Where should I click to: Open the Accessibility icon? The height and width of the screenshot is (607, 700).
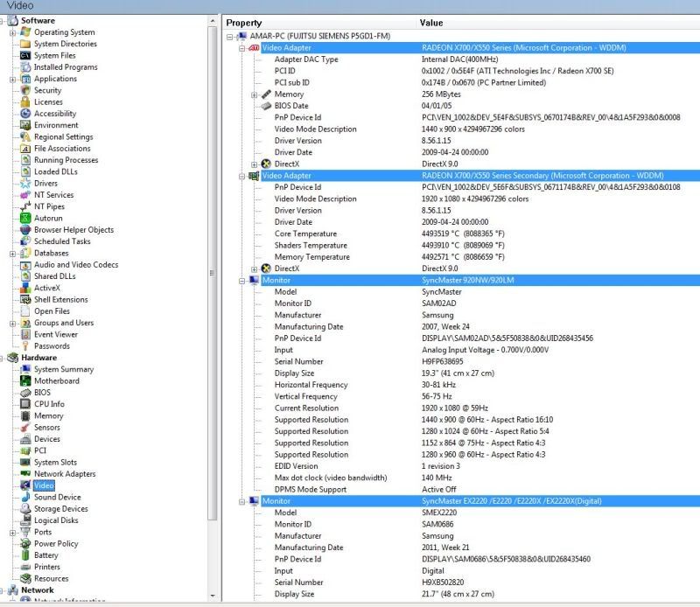pyautogui.click(x=25, y=114)
